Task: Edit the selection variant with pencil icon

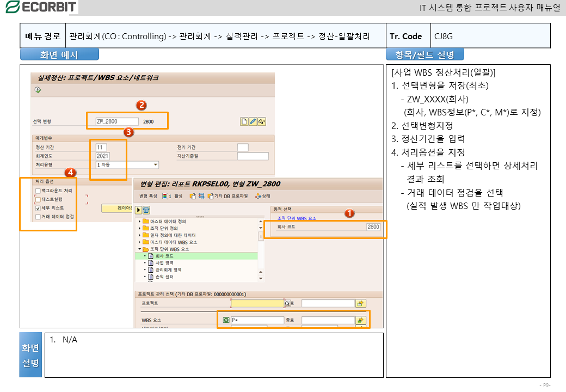Action: pos(253,121)
